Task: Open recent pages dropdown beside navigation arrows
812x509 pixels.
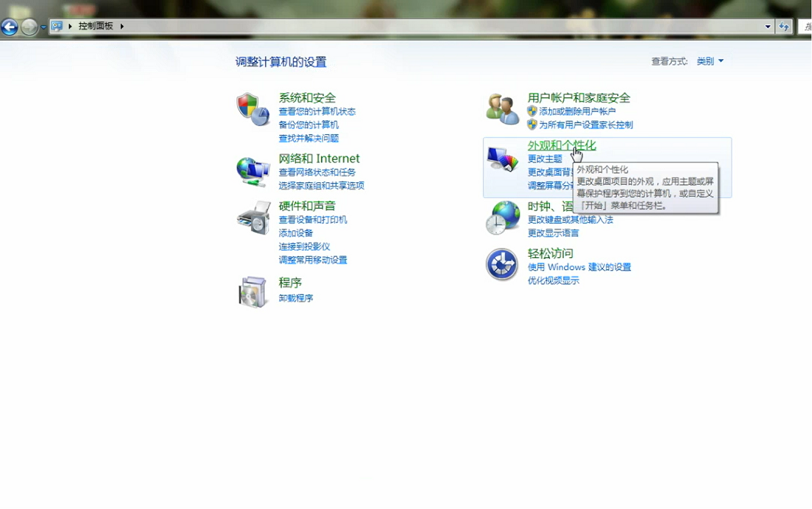Action: [x=44, y=27]
